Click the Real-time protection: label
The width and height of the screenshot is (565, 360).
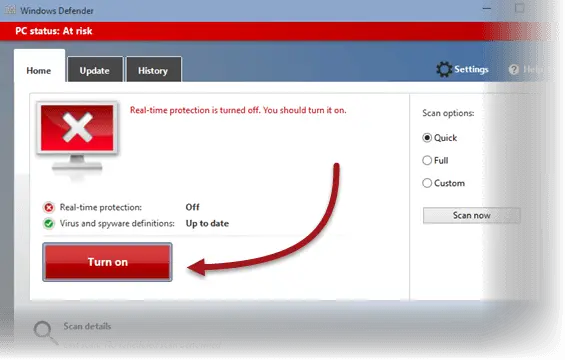pyautogui.click(x=101, y=207)
